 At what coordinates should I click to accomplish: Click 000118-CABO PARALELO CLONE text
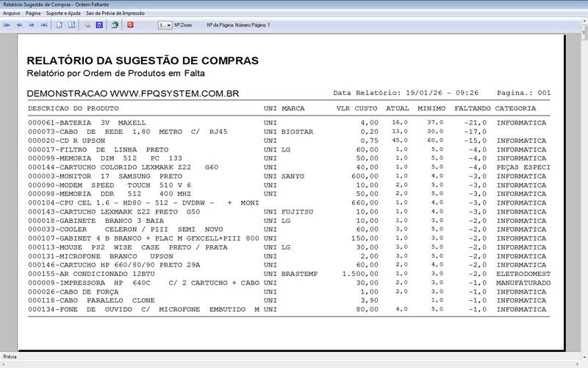[x=91, y=301]
